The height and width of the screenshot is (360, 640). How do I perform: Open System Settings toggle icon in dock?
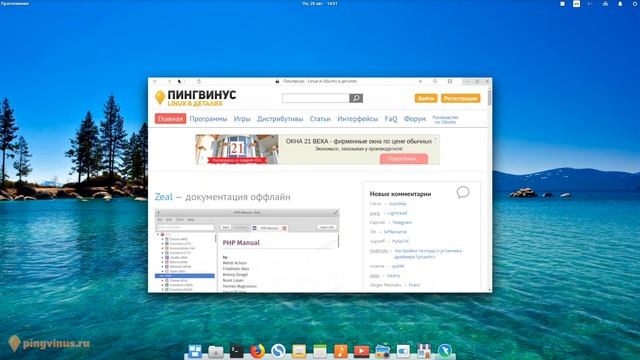(x=403, y=351)
